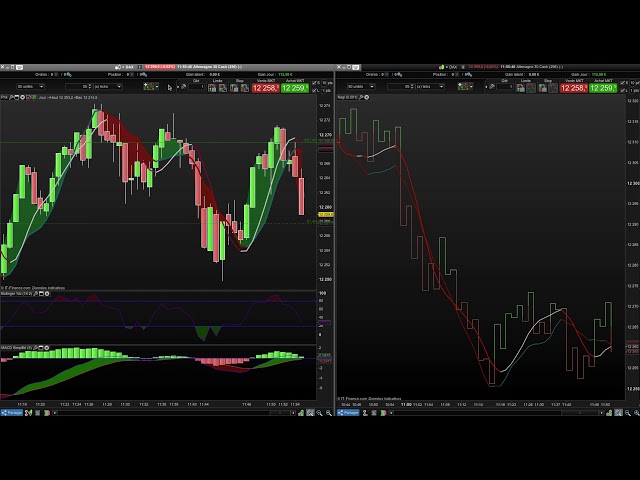The height and width of the screenshot is (480, 640).
Task: Open order settings wrench in right chart
Action: click(x=491, y=87)
